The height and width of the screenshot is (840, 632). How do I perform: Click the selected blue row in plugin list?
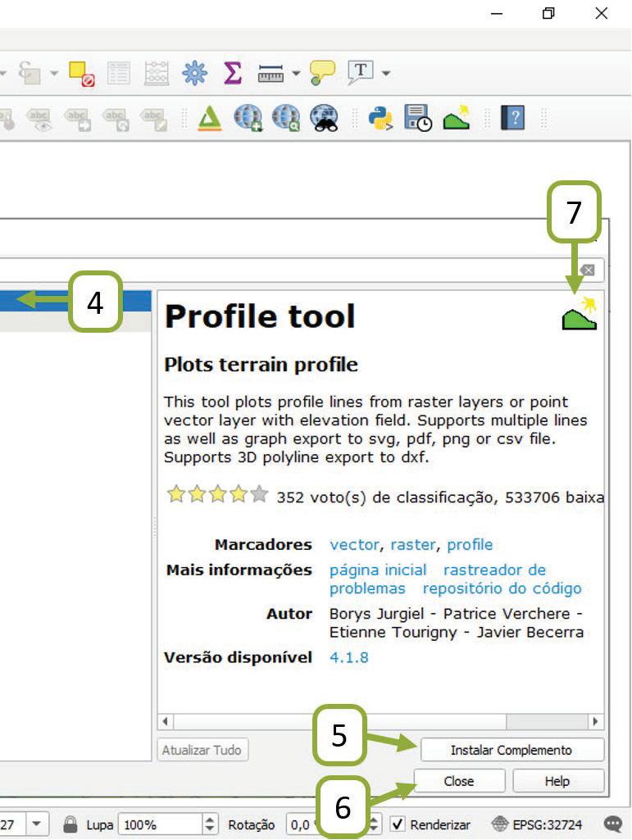pos(75,301)
